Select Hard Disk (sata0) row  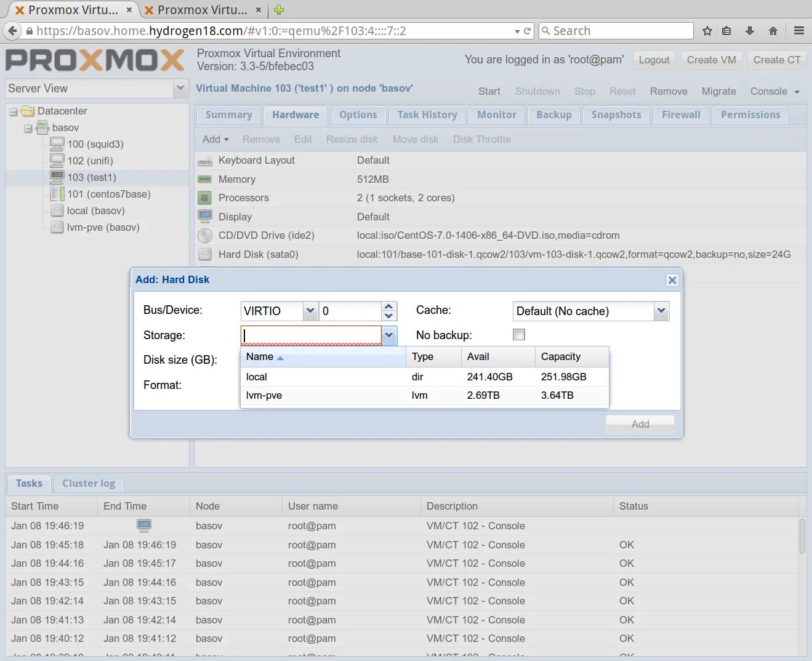tap(500, 254)
